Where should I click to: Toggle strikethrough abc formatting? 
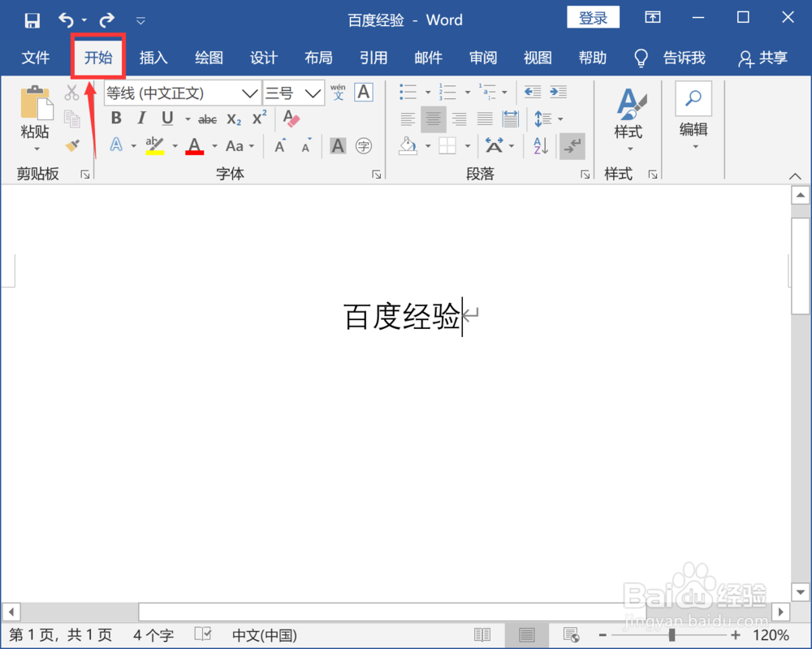point(207,119)
